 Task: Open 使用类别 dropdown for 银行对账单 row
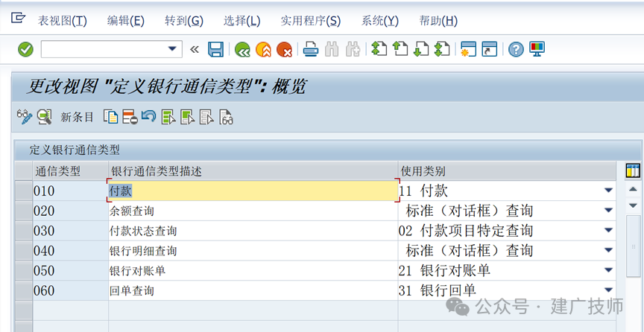click(x=608, y=270)
